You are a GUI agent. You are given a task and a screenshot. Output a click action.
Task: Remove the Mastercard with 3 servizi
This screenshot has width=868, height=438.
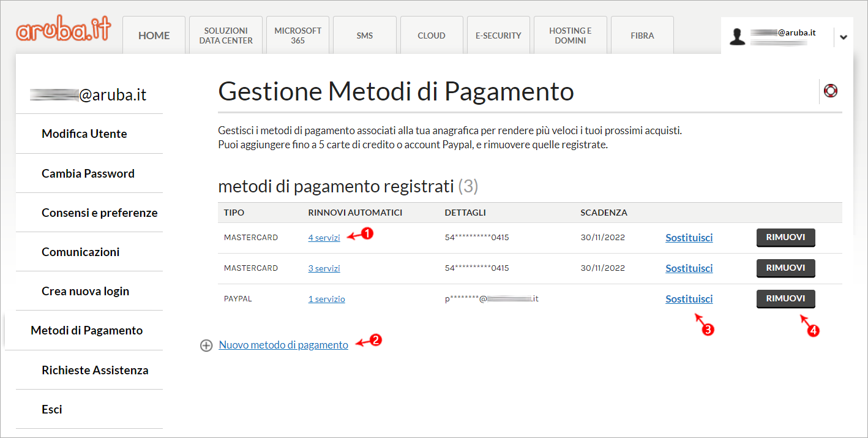coord(786,268)
